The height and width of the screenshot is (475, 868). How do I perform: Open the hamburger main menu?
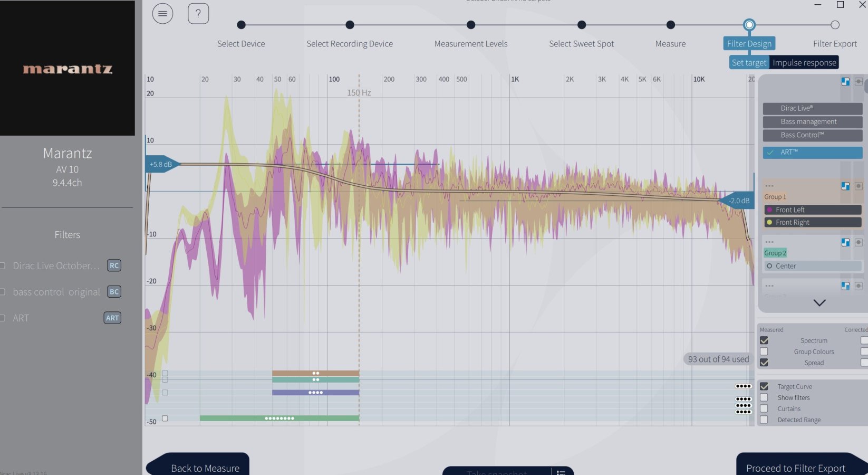162,14
